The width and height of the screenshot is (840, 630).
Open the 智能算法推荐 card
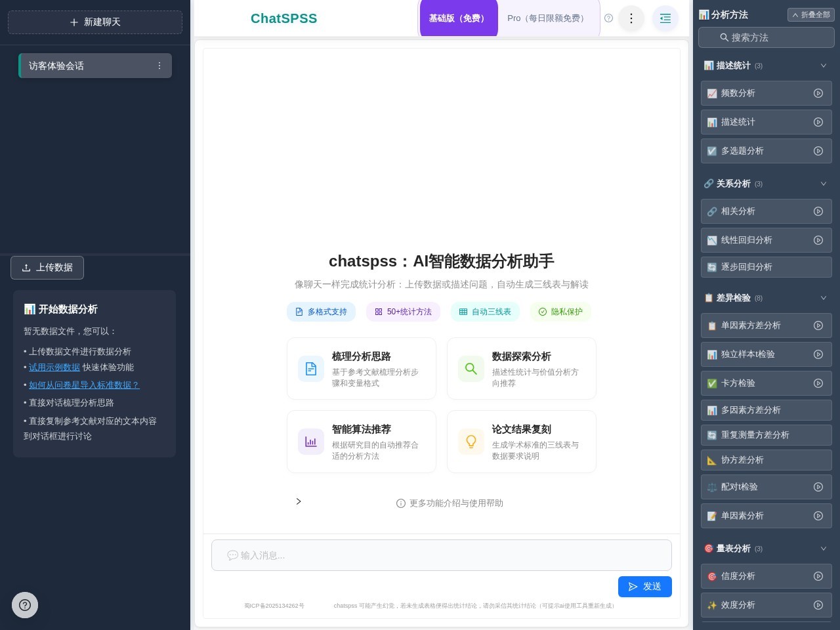[x=362, y=442]
